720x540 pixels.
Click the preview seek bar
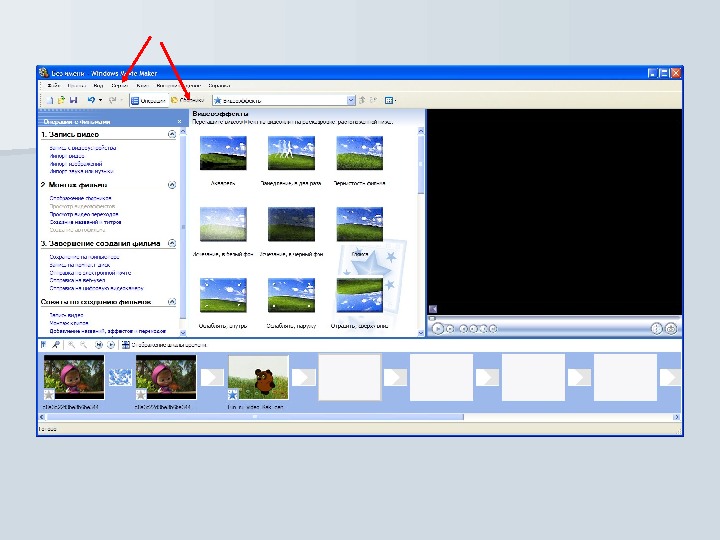tap(555, 318)
